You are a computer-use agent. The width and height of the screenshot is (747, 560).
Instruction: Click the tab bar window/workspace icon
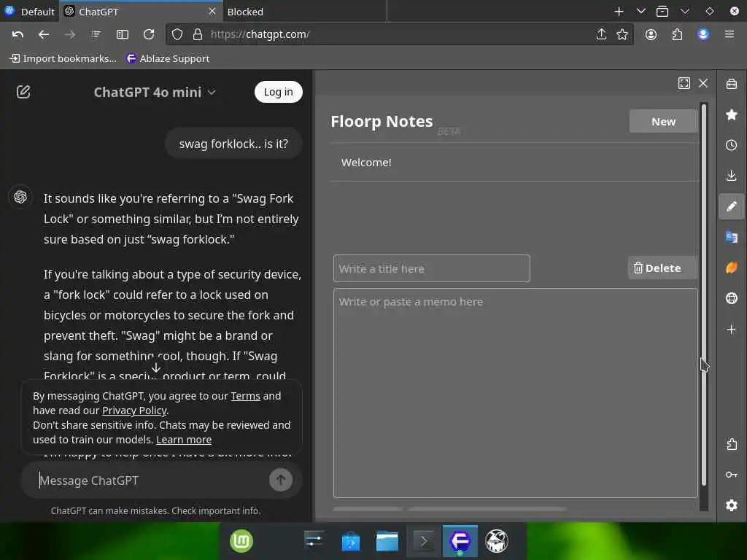[x=662, y=12]
